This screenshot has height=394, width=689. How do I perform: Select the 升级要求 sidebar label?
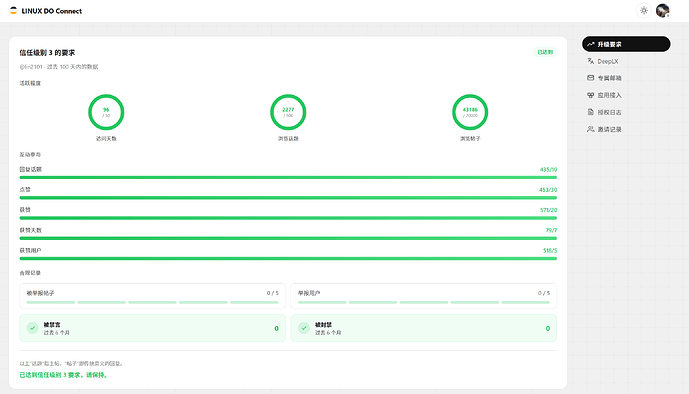tap(609, 44)
